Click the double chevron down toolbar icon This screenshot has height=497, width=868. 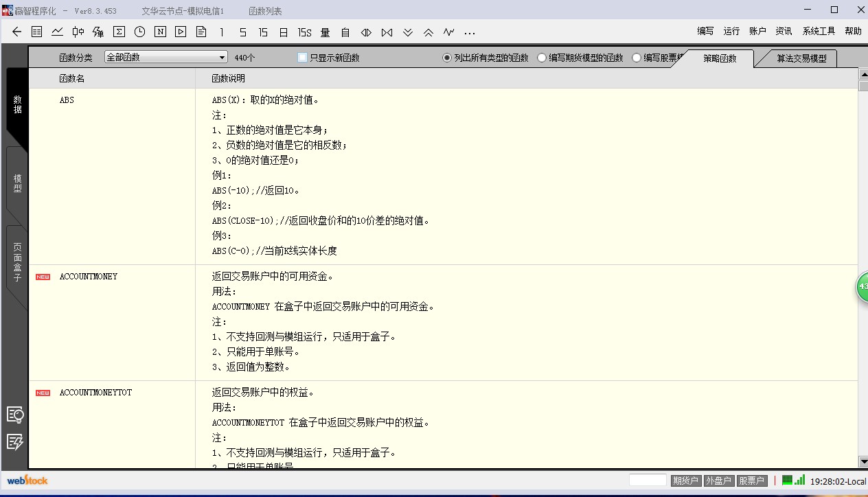[408, 32]
